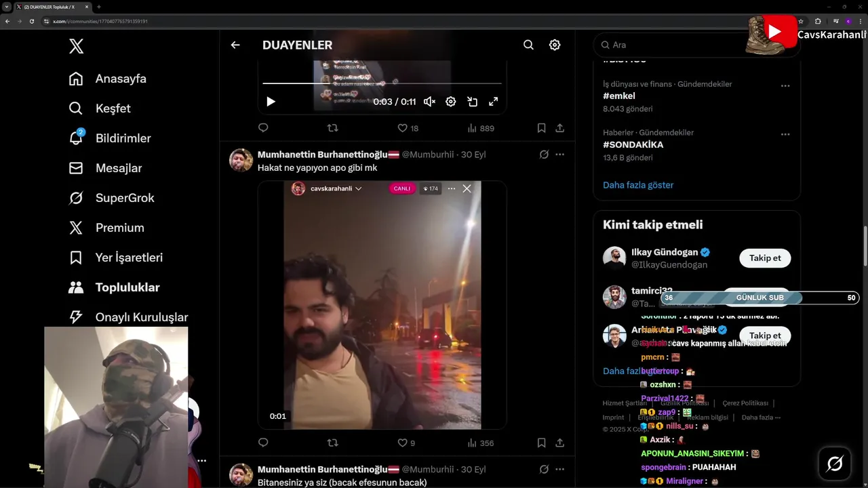Open Çerez Politikası footer link
Screen dimensions: 868x488
(745, 403)
